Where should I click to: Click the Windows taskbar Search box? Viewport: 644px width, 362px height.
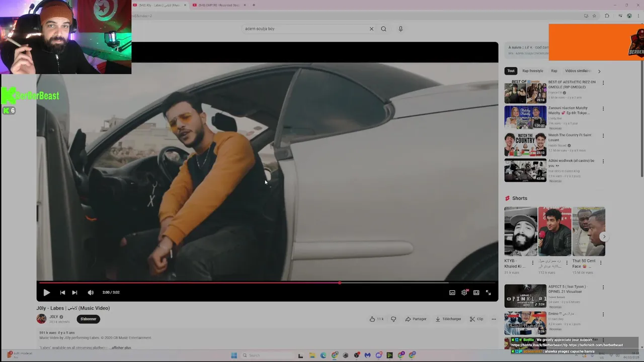click(267, 355)
